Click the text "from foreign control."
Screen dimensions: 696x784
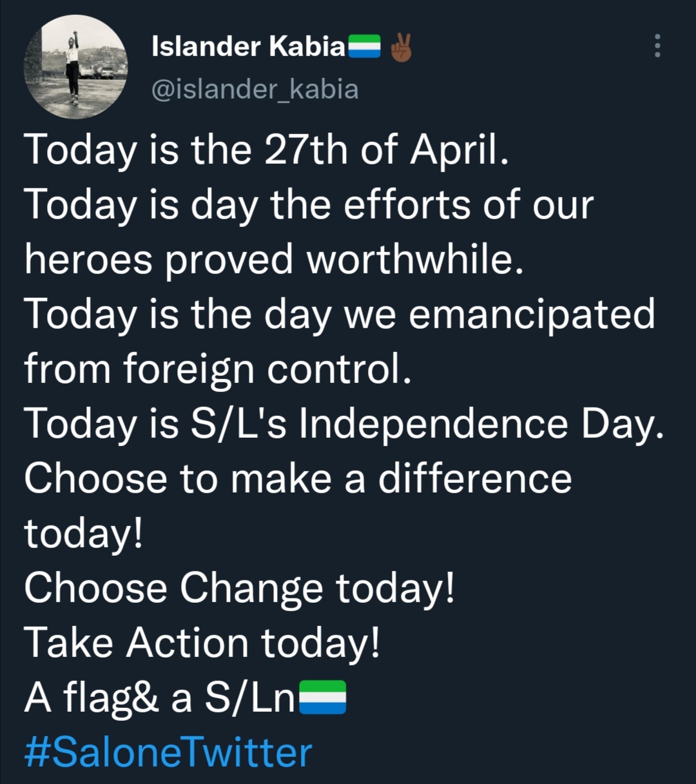217,369
